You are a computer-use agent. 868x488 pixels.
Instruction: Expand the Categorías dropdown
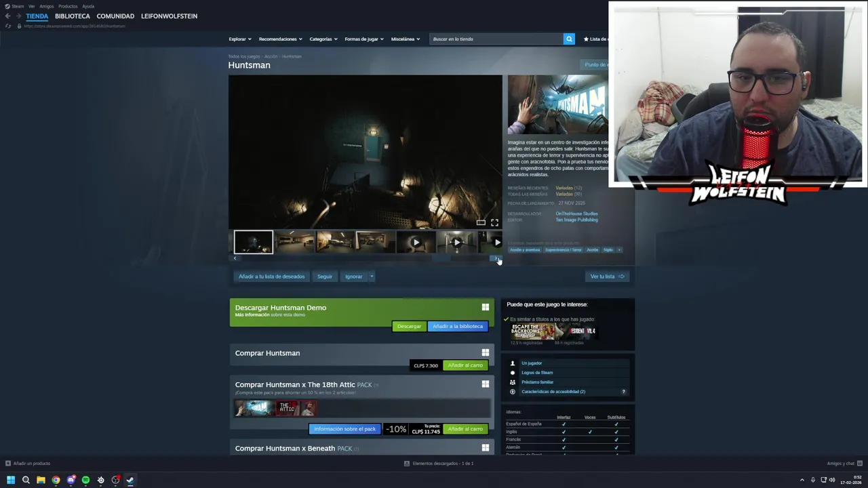323,39
